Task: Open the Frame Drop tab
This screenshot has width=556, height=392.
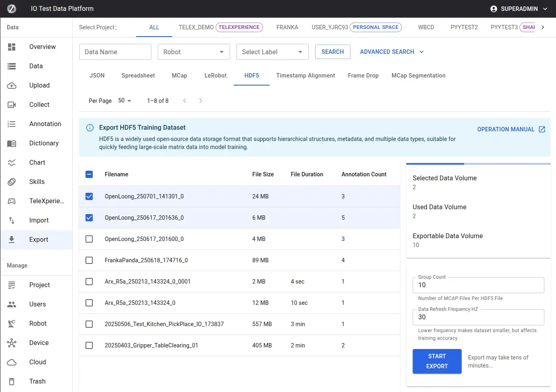Action: [x=363, y=76]
